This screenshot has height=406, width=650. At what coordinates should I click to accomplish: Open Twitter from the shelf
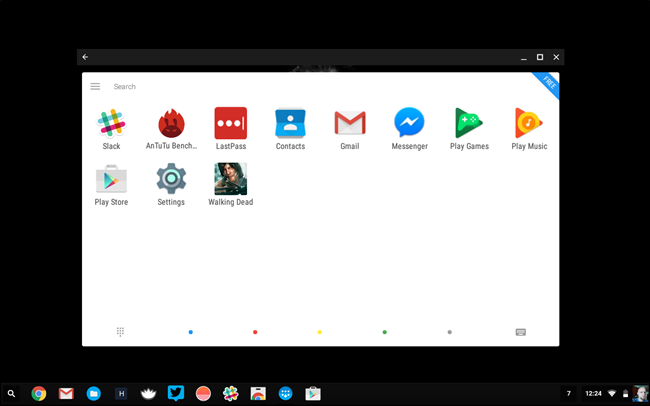click(176, 393)
